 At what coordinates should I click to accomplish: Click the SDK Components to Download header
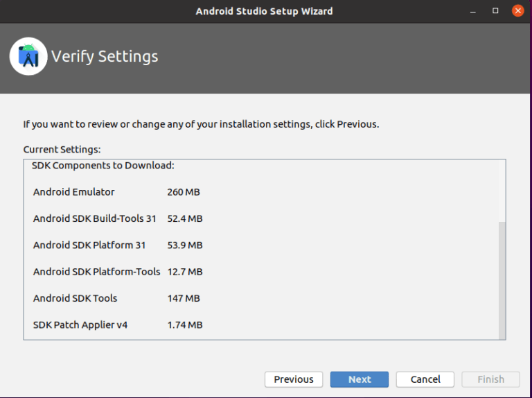103,166
